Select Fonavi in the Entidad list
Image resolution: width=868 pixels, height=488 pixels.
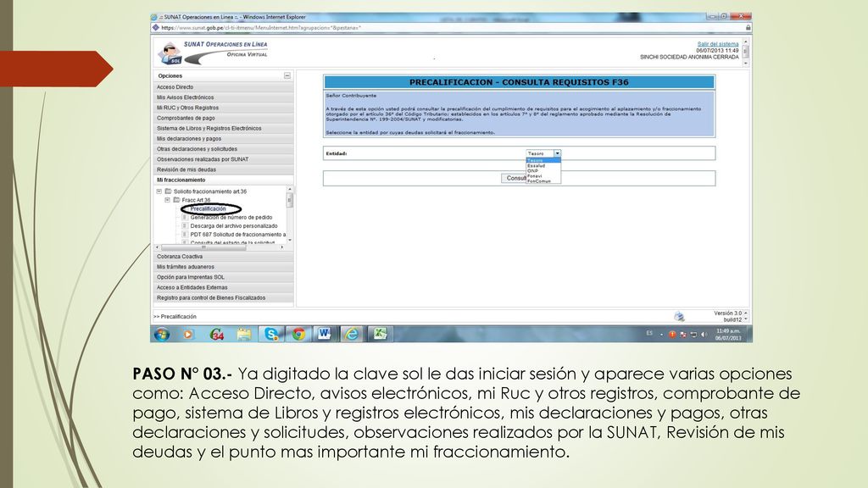pos(543,176)
